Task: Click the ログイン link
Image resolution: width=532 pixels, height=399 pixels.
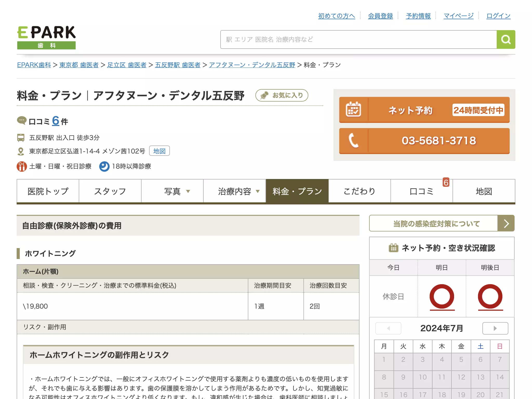Action: click(x=498, y=16)
